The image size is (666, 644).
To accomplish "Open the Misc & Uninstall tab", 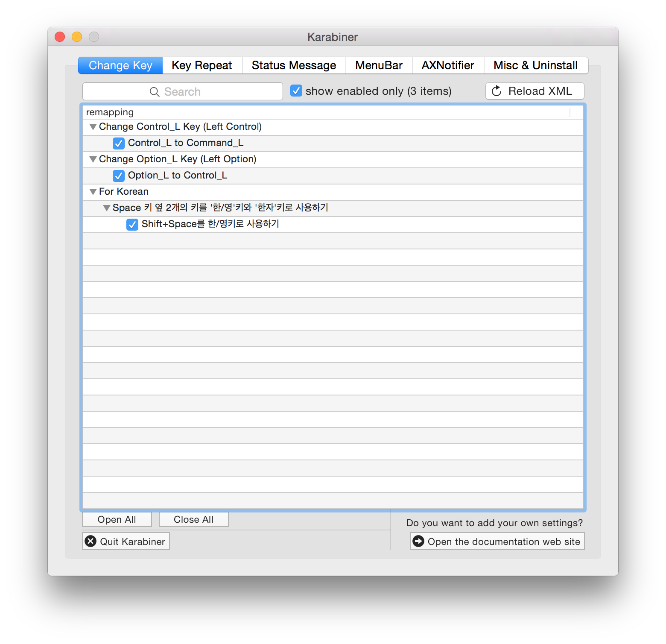I will pos(536,65).
